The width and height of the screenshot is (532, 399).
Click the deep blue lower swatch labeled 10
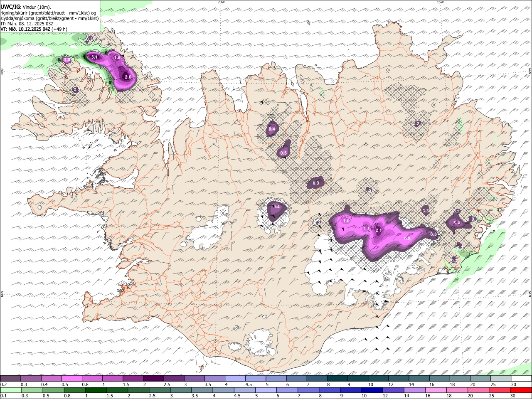point(372,390)
